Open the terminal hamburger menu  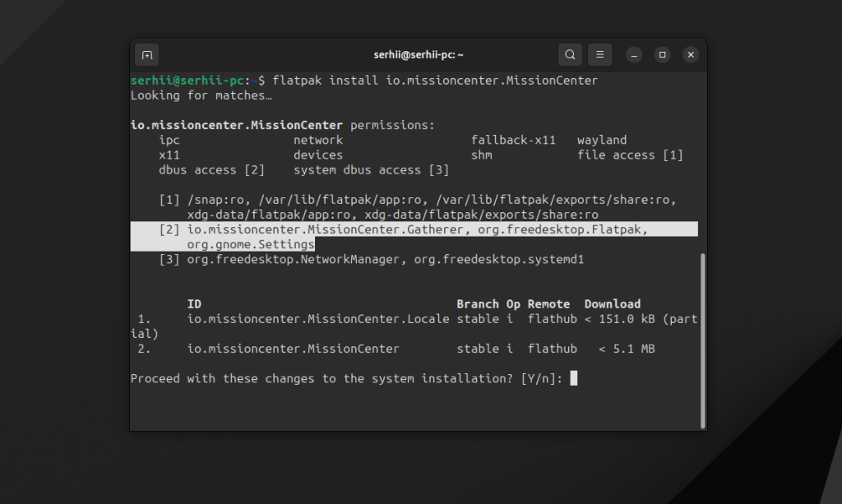point(599,55)
